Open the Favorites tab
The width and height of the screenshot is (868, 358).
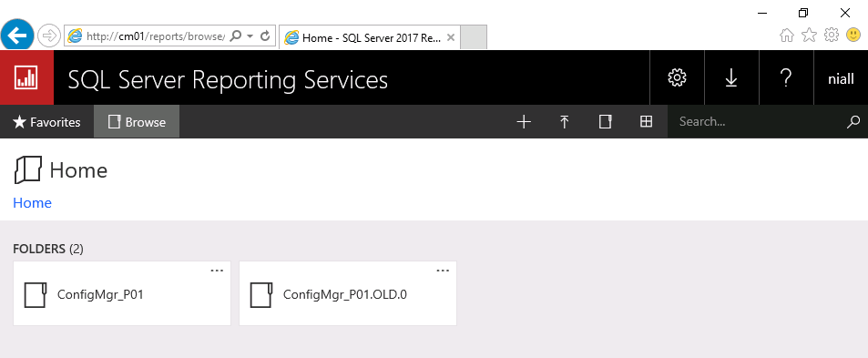point(46,122)
